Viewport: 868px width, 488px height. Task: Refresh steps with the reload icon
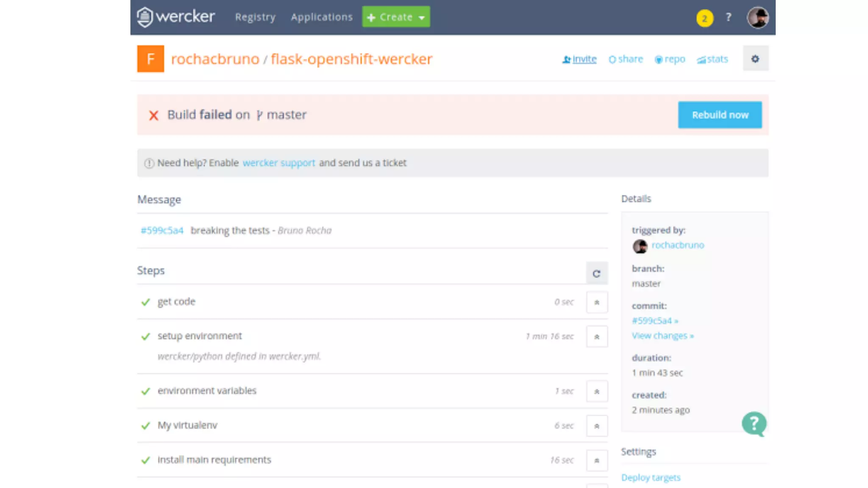[x=596, y=274]
